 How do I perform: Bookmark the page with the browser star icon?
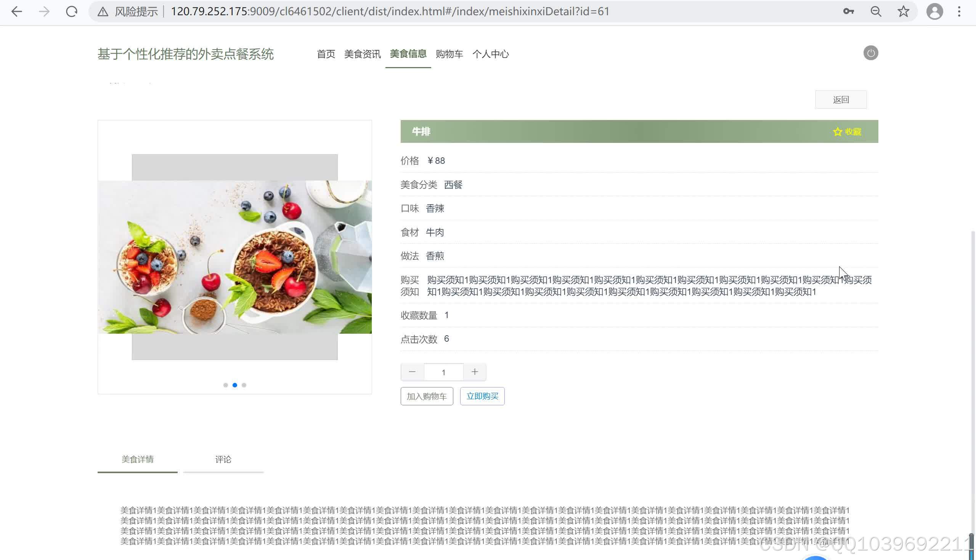[903, 11]
